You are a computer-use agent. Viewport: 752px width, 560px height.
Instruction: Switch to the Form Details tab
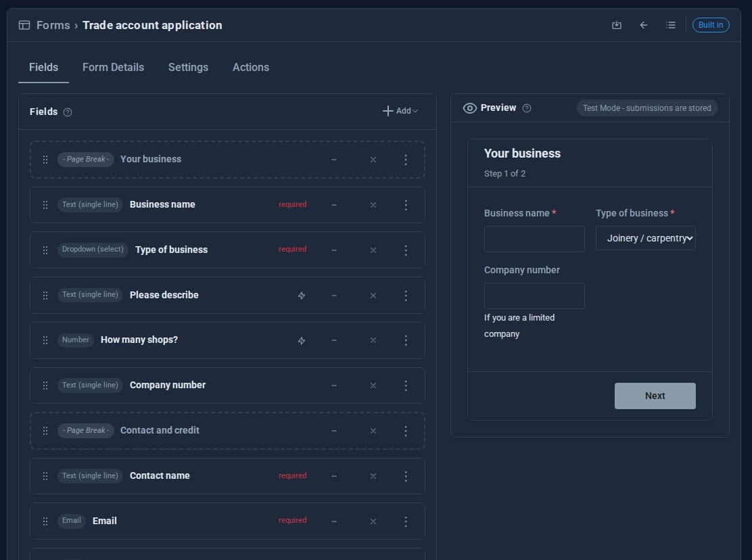click(x=113, y=67)
